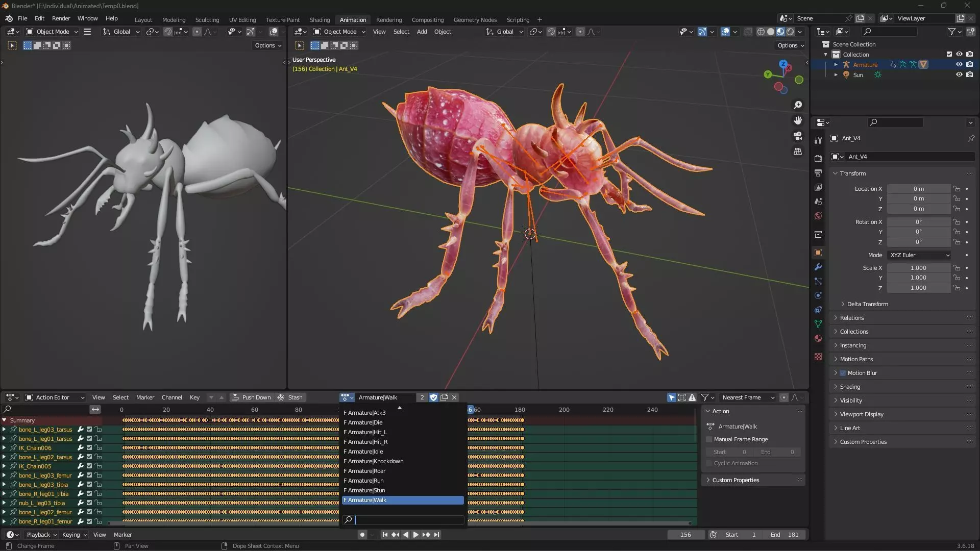
Task: Pin the Ant_V4 properties panel
Action: 971,138
